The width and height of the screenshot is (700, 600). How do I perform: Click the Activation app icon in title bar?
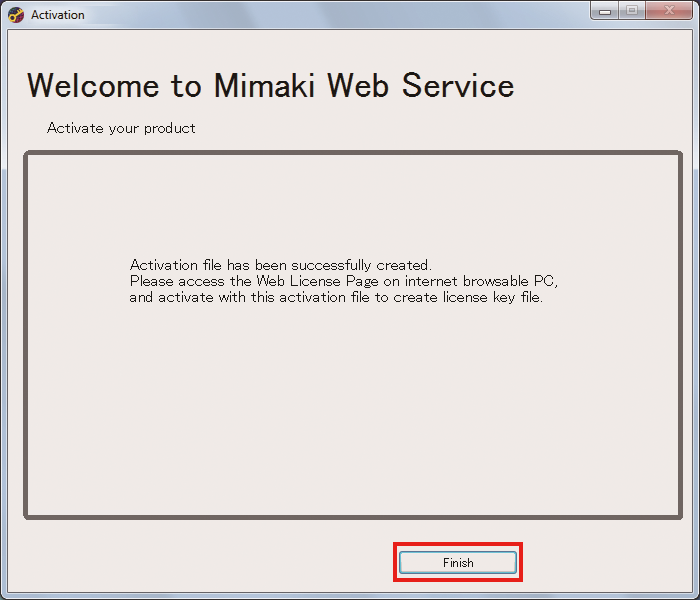click(x=16, y=15)
